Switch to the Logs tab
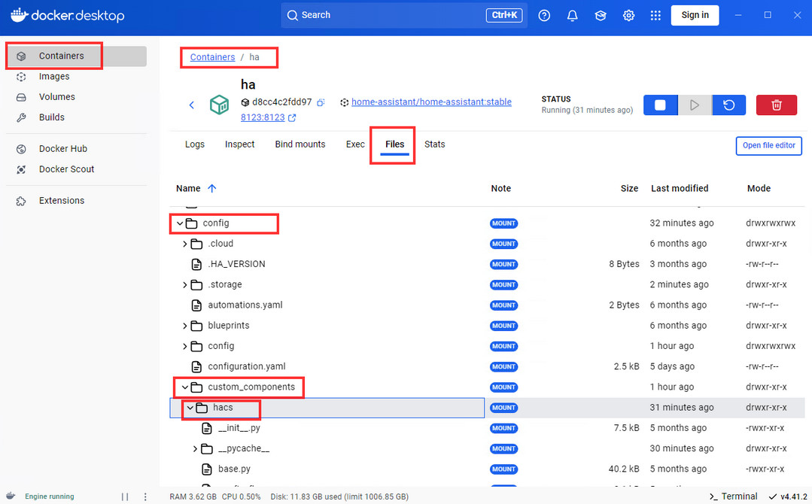 (195, 144)
